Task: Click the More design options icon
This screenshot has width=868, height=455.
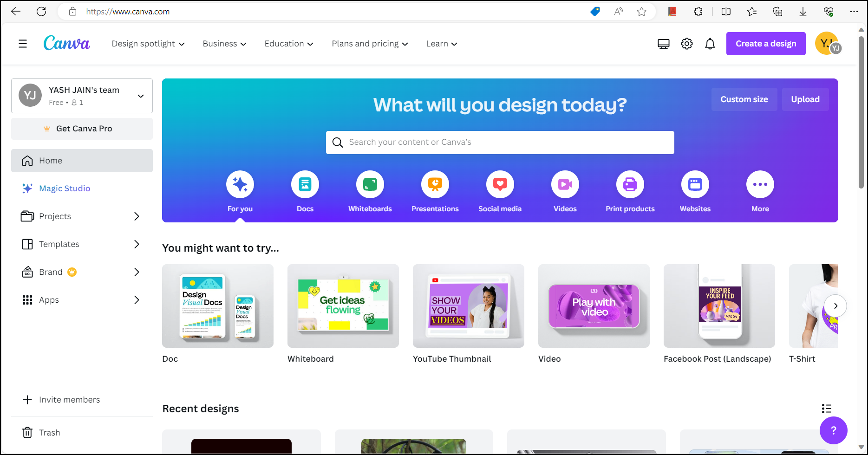Action: click(x=760, y=184)
